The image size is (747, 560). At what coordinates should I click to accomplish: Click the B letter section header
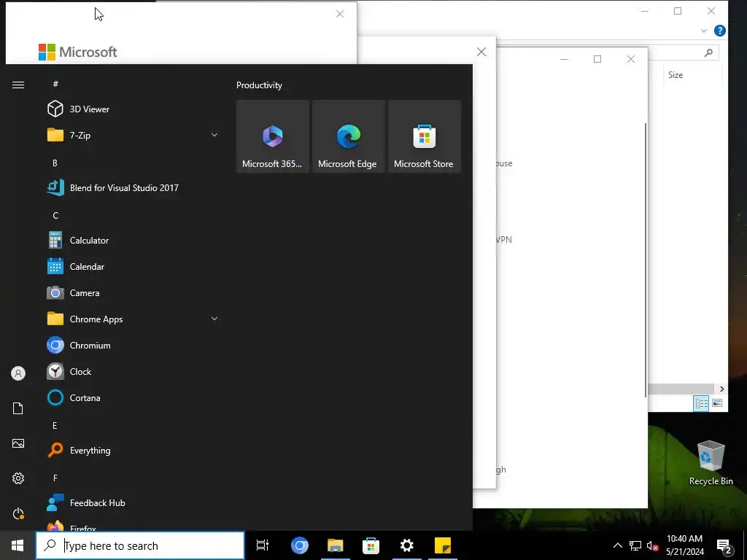click(55, 163)
